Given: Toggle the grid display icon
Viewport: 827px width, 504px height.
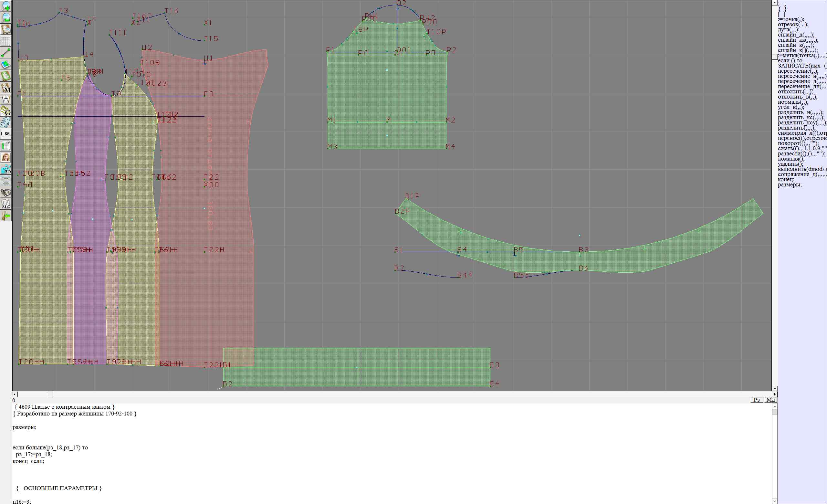Looking at the screenshot, I should 6,41.
